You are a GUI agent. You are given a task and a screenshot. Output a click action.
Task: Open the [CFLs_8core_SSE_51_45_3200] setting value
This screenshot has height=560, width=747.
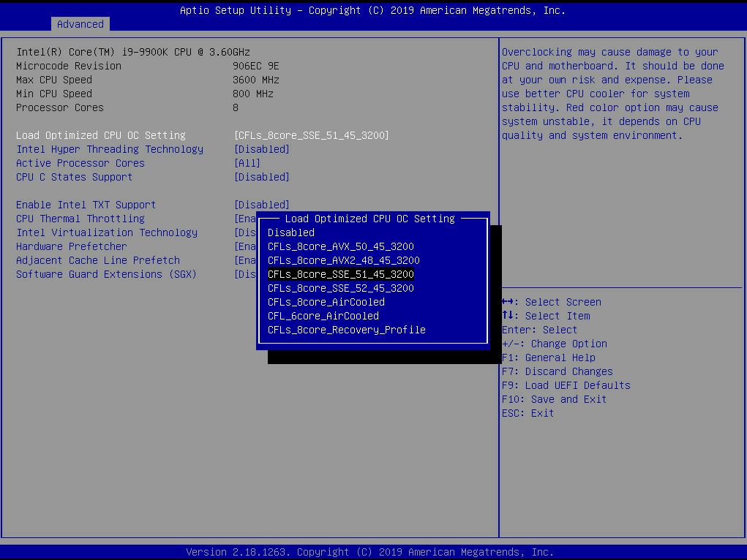tap(311, 135)
